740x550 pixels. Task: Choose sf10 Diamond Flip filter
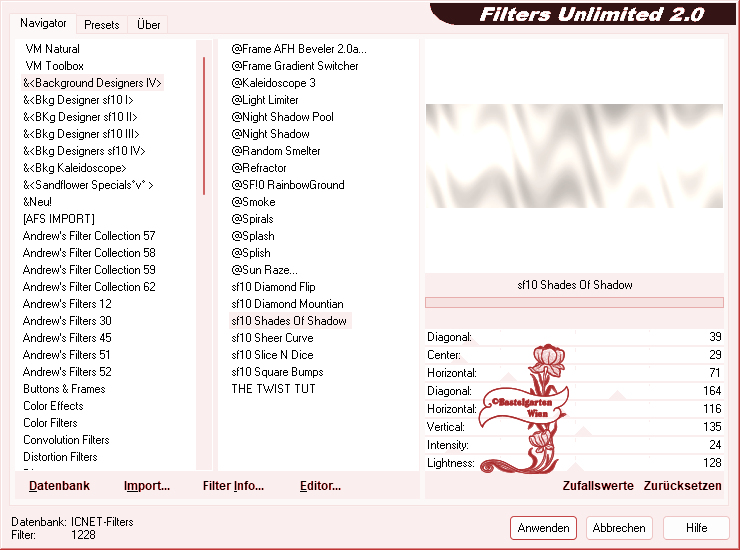point(273,287)
